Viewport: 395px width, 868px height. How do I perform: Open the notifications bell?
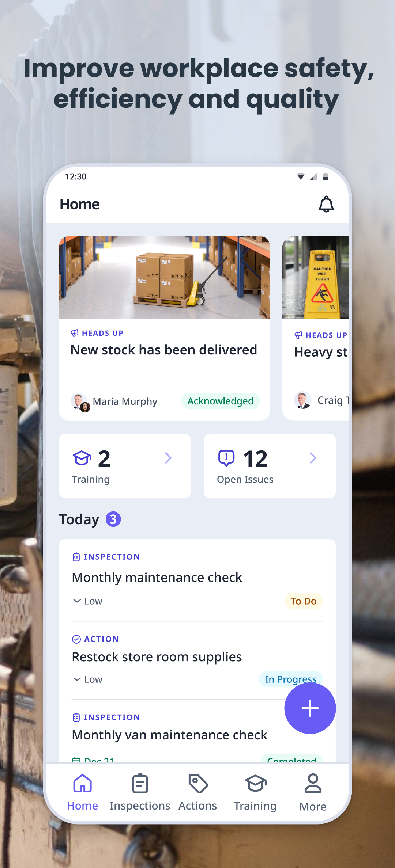326,204
